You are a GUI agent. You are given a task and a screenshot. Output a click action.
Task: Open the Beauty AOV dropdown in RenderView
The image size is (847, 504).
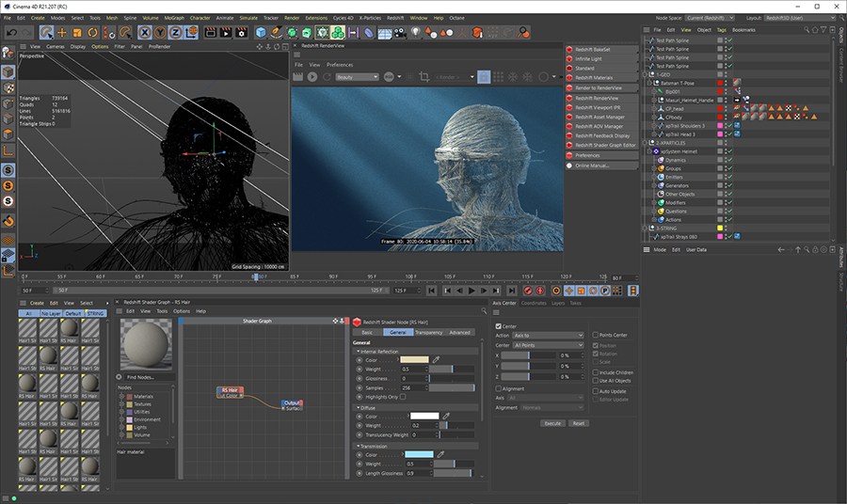point(357,76)
